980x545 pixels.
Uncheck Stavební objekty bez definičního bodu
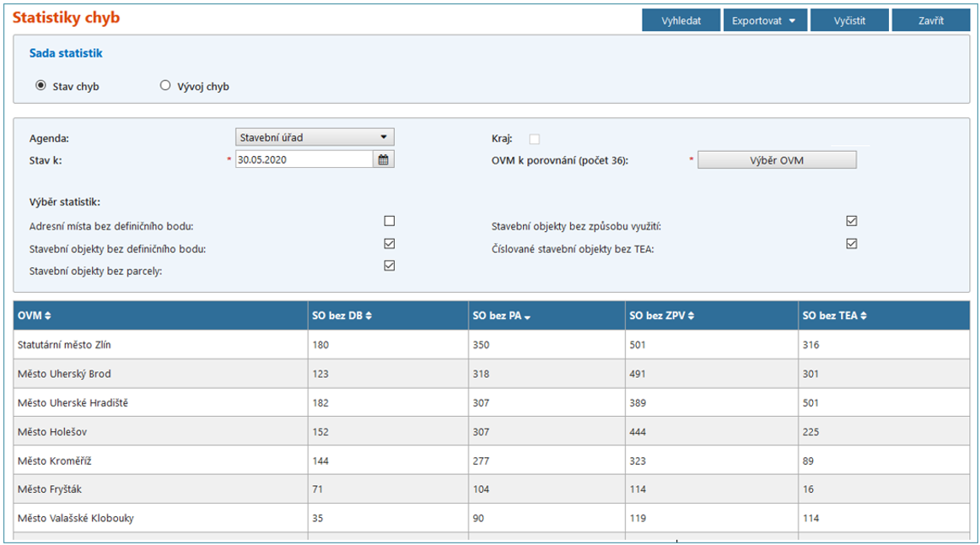click(x=389, y=244)
